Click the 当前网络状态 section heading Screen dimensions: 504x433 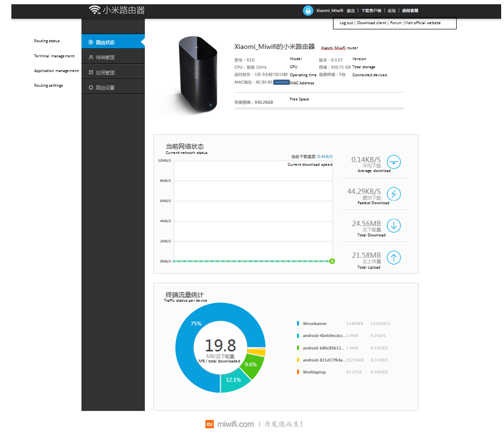[185, 146]
